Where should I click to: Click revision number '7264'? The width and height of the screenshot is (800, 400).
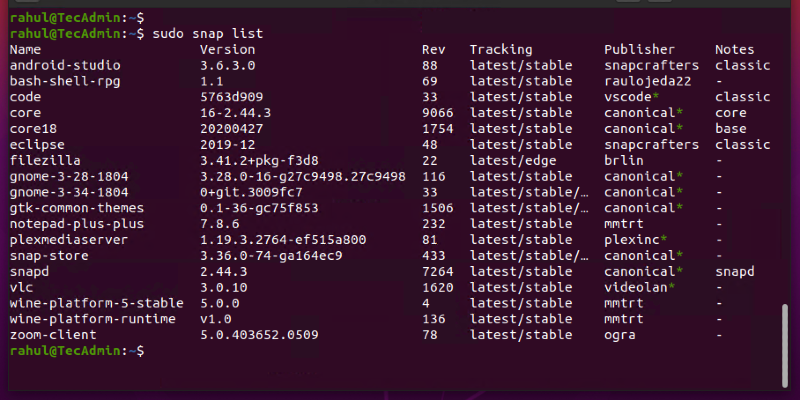438,272
